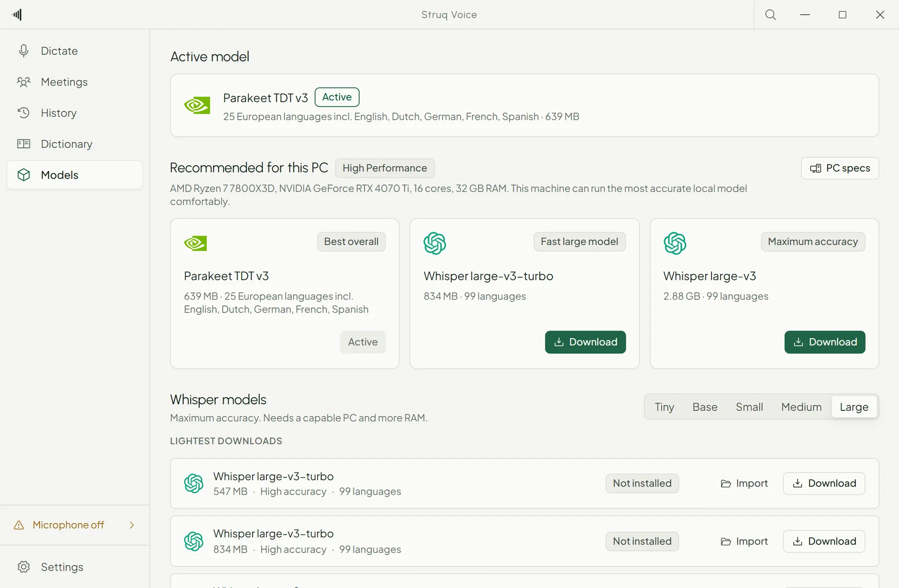This screenshot has width=899, height=588.
Task: Click the Maximum accuracy. Needs a capable PC subtitle
Action: click(299, 418)
